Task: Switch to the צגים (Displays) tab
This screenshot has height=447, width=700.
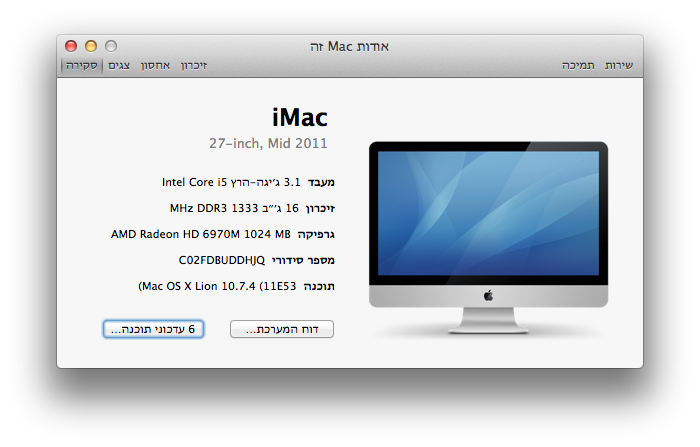Action: coord(119,66)
